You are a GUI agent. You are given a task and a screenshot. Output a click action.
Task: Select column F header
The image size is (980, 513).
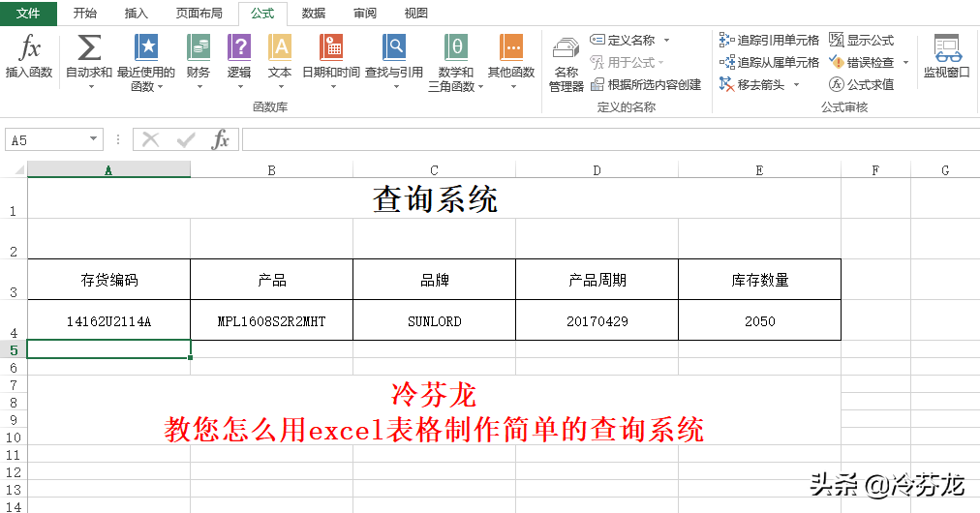point(875,169)
